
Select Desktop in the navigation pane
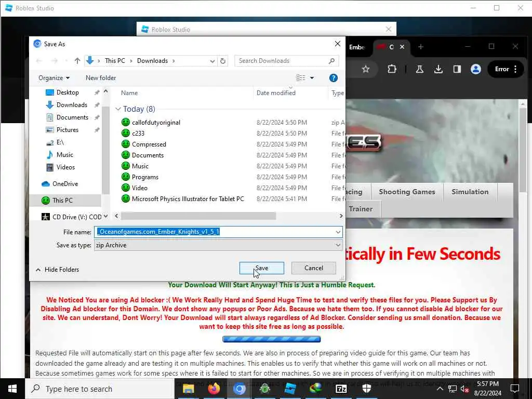[x=68, y=92]
